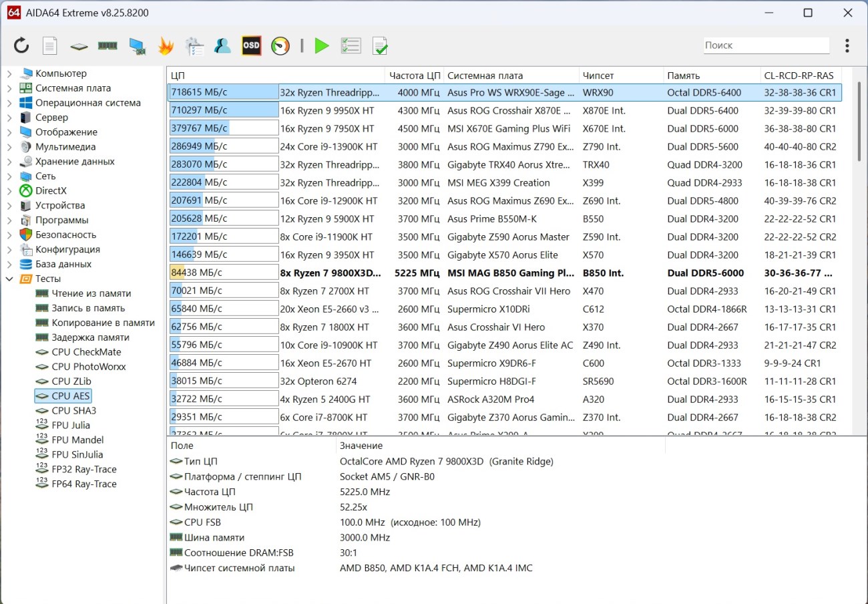Select DirectX in the sidebar tree
The width and height of the screenshot is (868, 604).
click(51, 190)
